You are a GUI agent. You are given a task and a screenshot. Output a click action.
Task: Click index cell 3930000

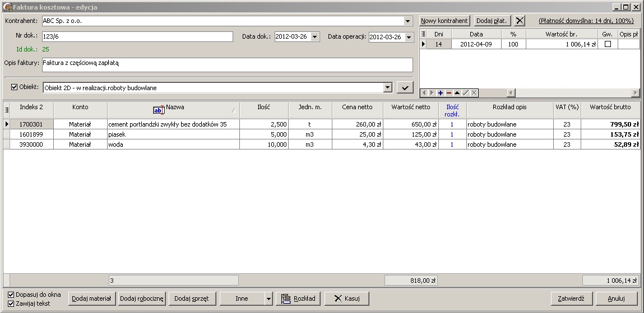[31, 144]
